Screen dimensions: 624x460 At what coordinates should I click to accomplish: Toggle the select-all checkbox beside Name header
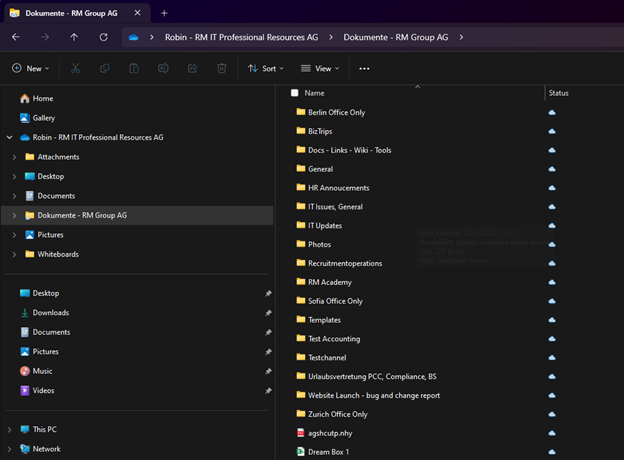[x=294, y=93]
